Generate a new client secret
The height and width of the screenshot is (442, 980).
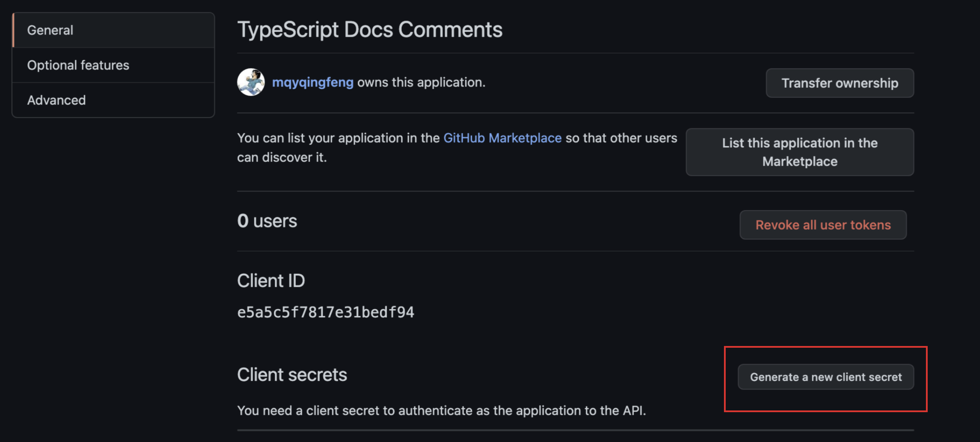[826, 377]
